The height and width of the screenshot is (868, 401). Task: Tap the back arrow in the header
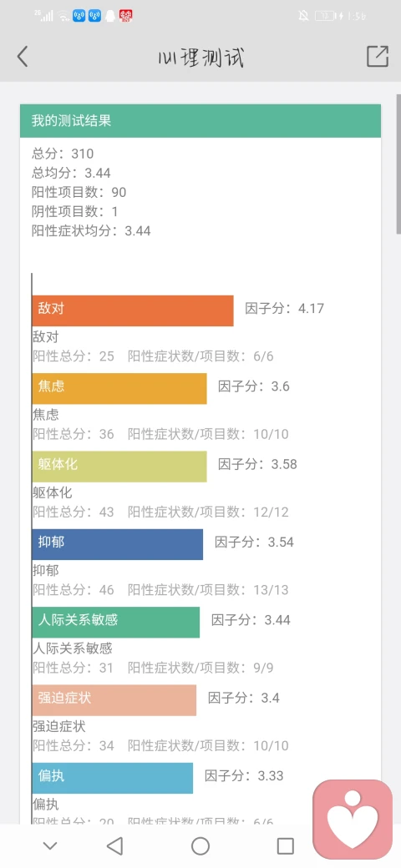[23, 57]
